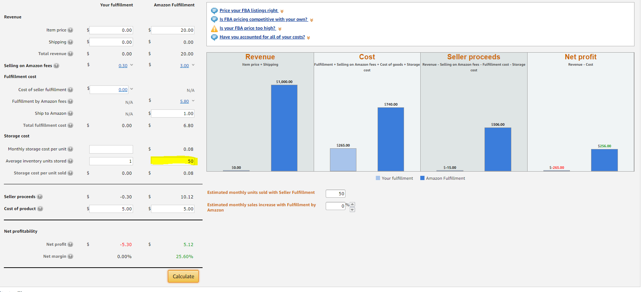Open help icon for Monthly storage cost per unit

click(70, 149)
